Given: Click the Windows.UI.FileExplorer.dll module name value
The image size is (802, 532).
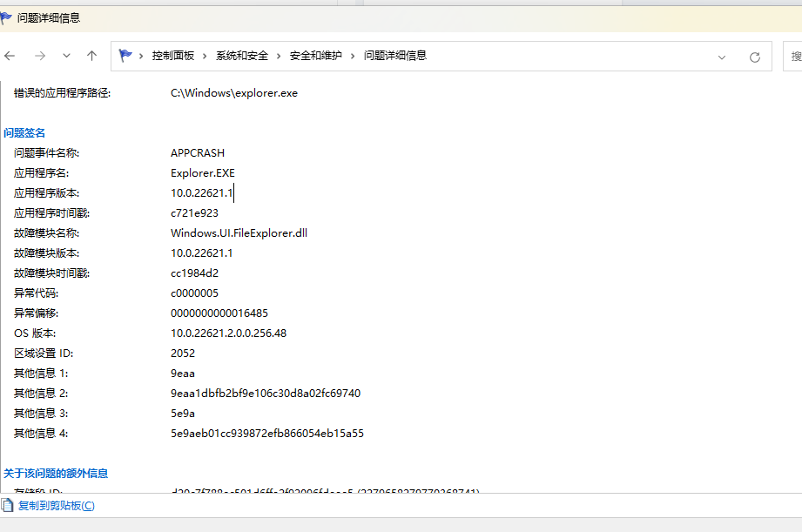Looking at the screenshot, I should pyautogui.click(x=239, y=233).
